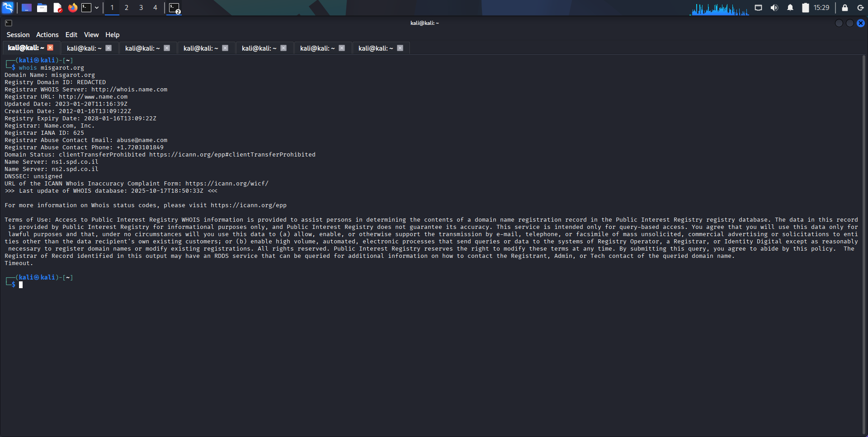
Task: Click the 'Name Server: ns2.spd.co.il' line
Action: point(52,169)
